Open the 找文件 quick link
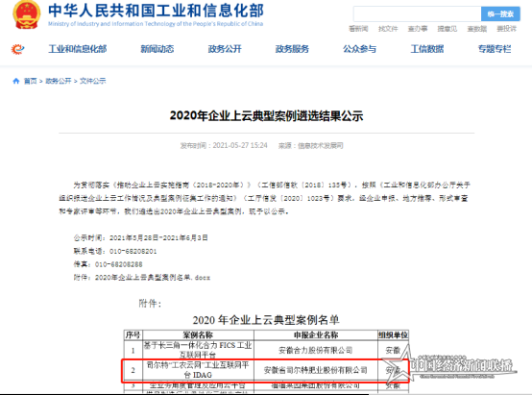The width and height of the screenshot is (532, 395). pos(388,29)
